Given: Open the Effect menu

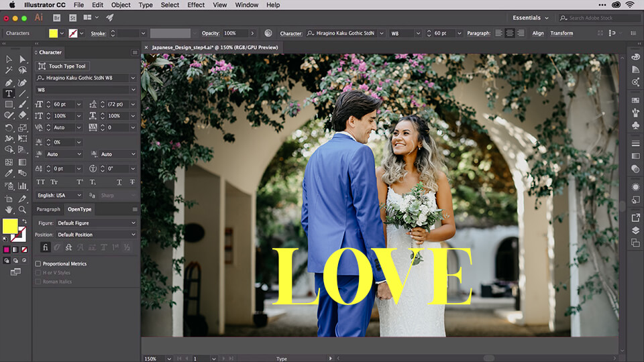Looking at the screenshot, I should [196, 5].
